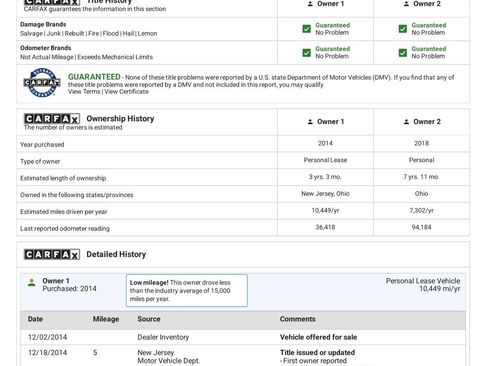Click the Comments column header
The height and width of the screenshot is (366, 488).
tap(297, 319)
